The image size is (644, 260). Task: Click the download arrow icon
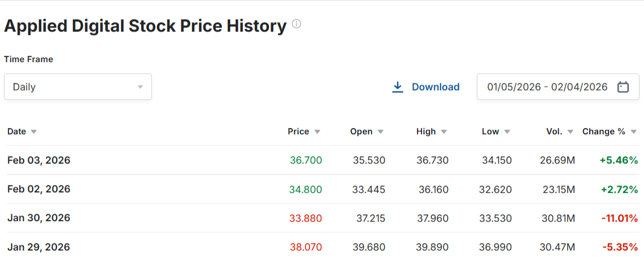[398, 87]
